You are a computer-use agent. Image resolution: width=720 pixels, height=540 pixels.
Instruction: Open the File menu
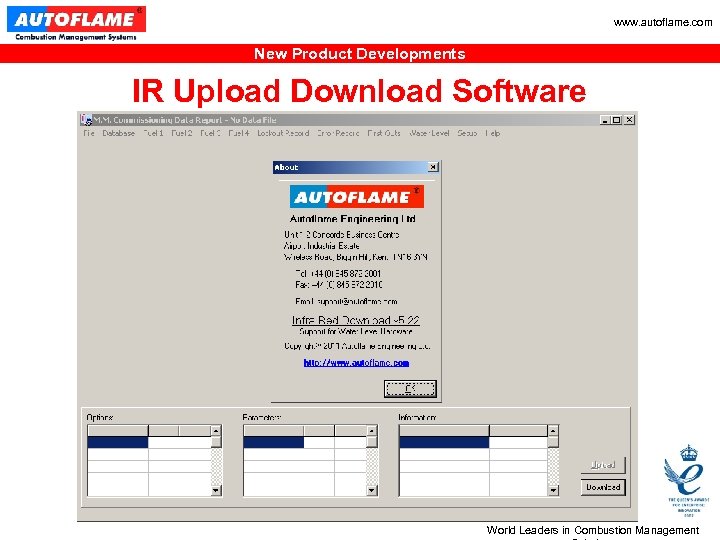pos(89,133)
